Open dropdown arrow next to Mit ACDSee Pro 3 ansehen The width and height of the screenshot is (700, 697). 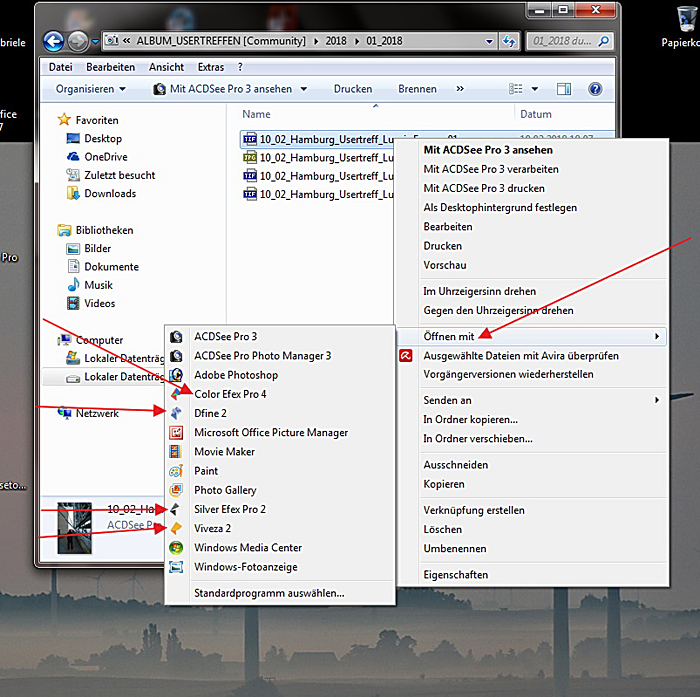coord(304,89)
